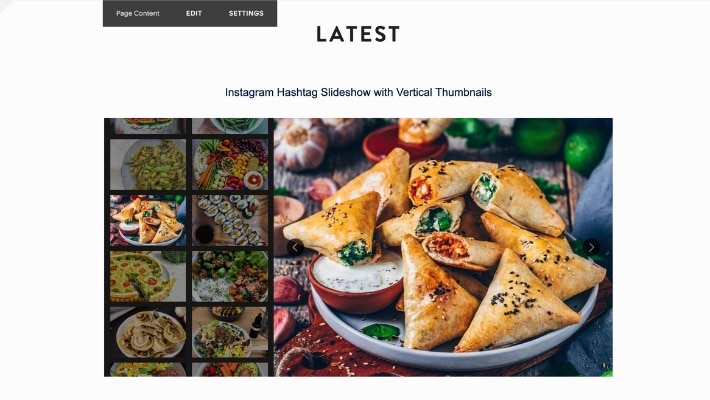Click the LATEST page heading
This screenshot has width=710, height=400.
coord(358,34)
